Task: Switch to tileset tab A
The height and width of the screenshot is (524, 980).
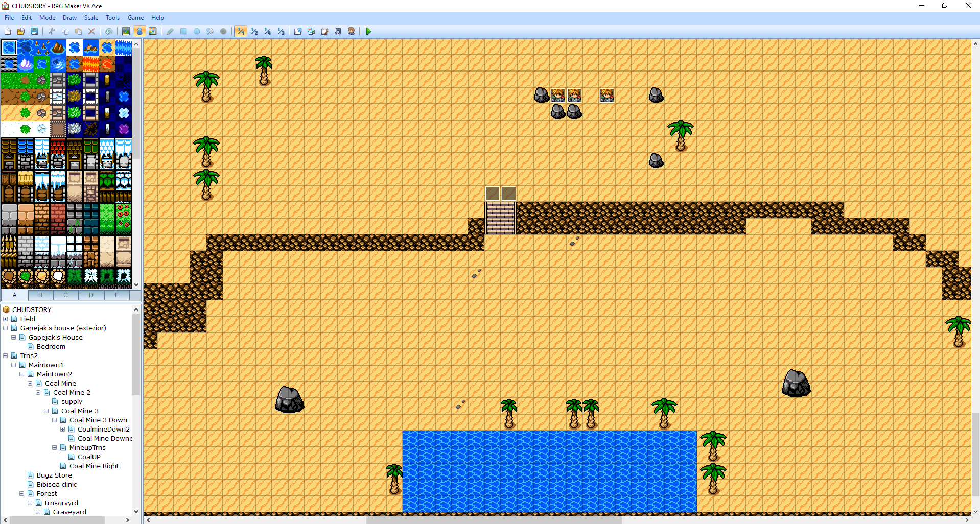Action: tap(15, 295)
